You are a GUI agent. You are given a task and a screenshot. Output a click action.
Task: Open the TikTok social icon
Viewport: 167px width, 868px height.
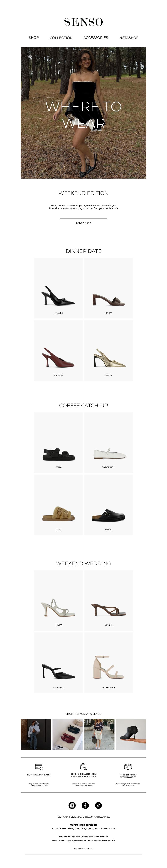click(98, 805)
